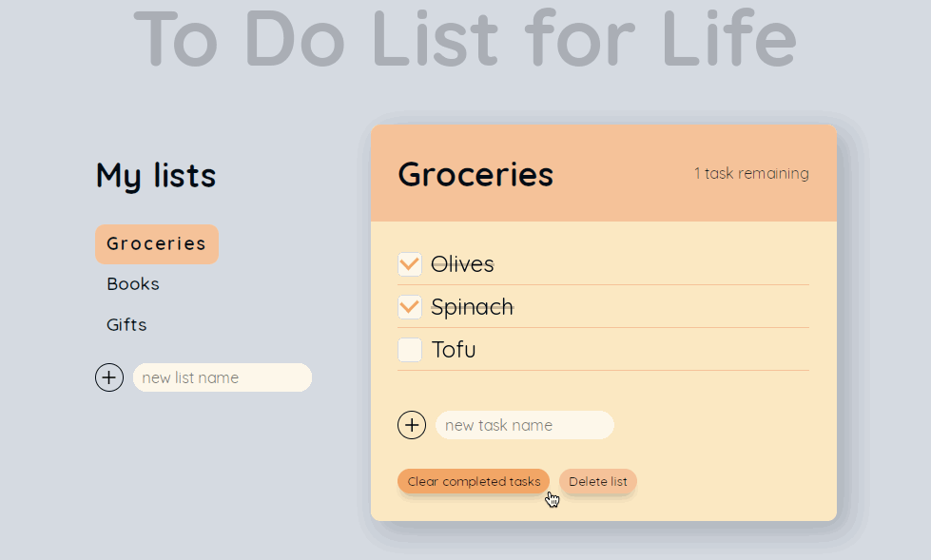Image resolution: width=931 pixels, height=560 pixels.
Task: Click the Groceries panel heading
Action: [475, 174]
